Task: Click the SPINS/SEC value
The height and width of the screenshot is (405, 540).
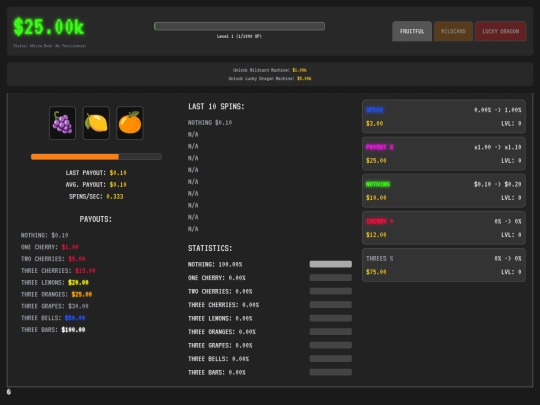Action: click(115, 196)
